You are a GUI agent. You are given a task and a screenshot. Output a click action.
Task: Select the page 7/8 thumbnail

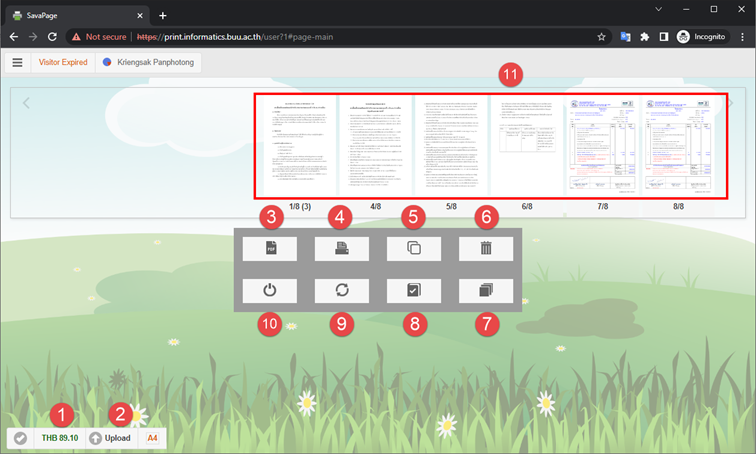tap(602, 143)
